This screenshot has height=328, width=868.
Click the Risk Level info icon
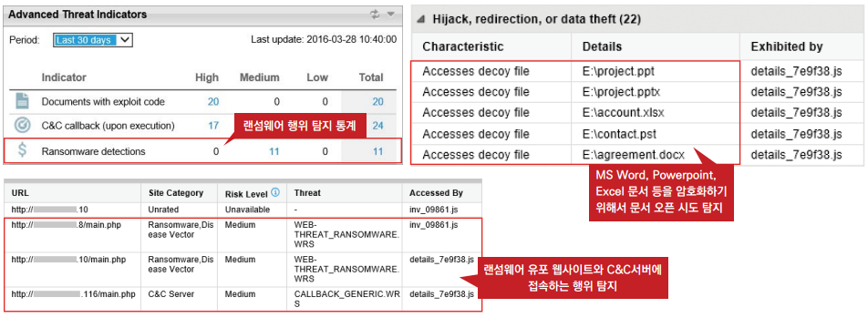pos(275,193)
